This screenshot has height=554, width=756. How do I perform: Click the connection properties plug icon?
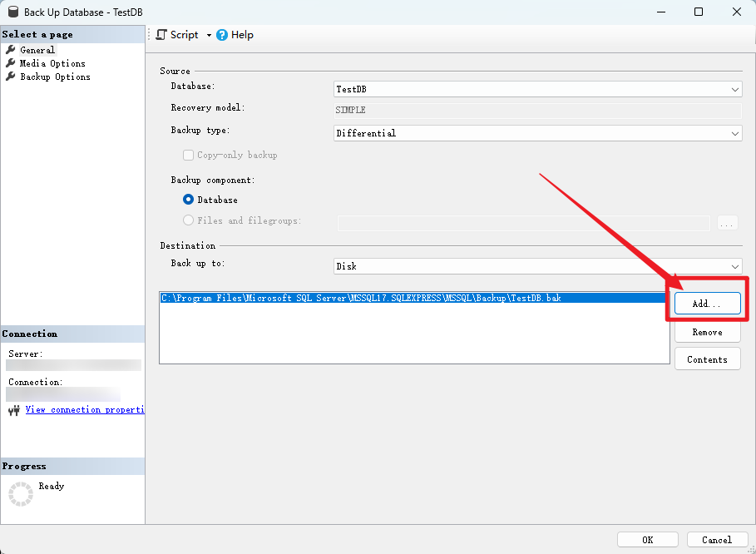tap(14, 410)
